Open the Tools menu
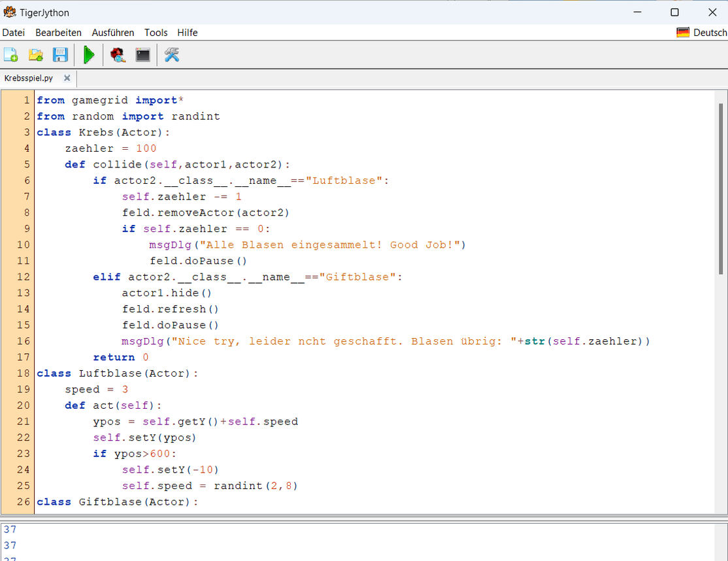Image resolution: width=728 pixels, height=561 pixels. [156, 32]
